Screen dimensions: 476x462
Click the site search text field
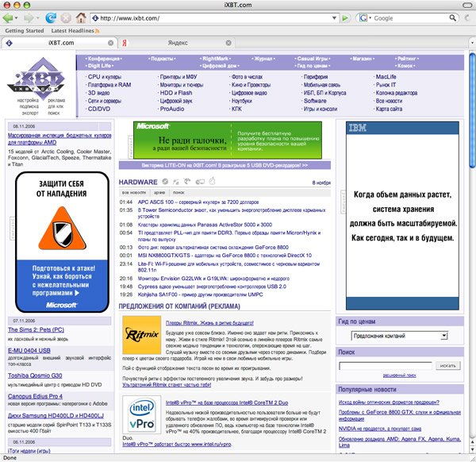coord(386,366)
